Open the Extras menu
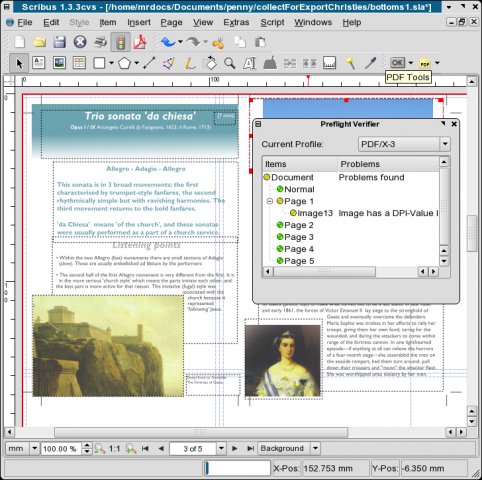Screen dimensions: 482x480 pos(236,22)
